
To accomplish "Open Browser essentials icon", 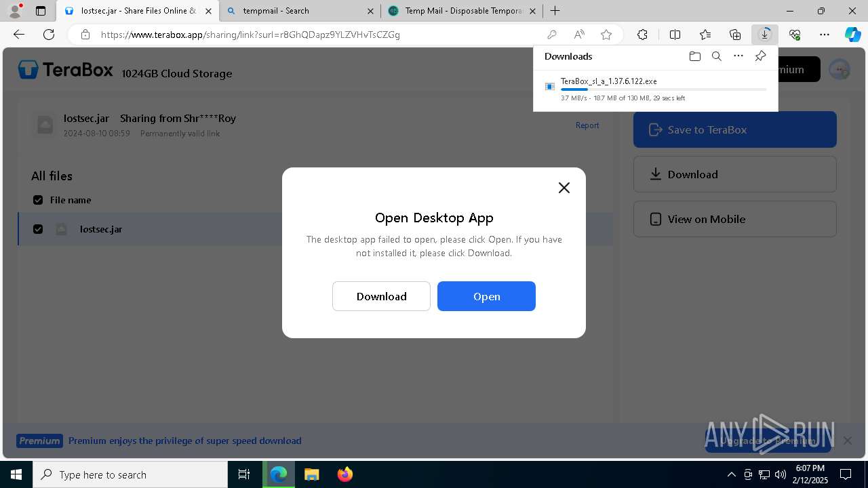I will pos(795,35).
